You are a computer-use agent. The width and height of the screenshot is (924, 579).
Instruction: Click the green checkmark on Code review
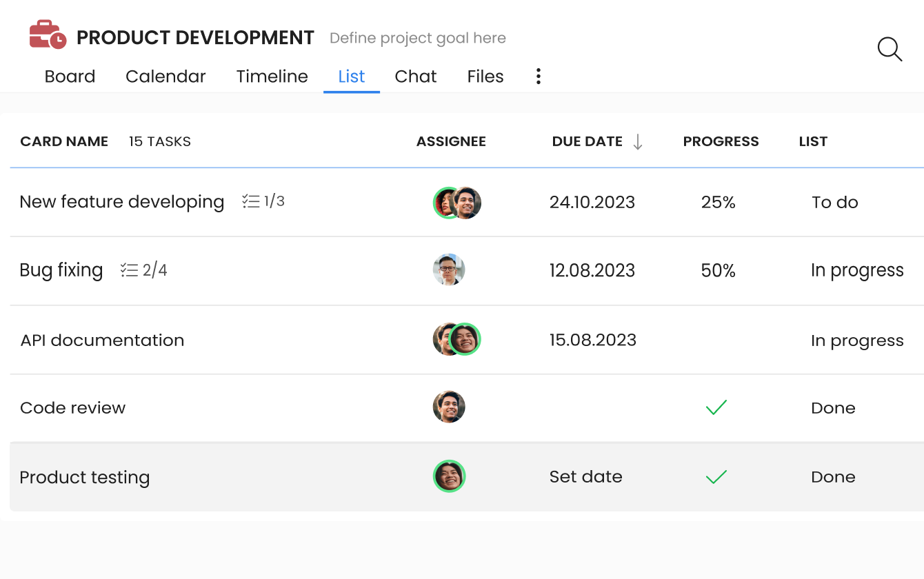[717, 408]
